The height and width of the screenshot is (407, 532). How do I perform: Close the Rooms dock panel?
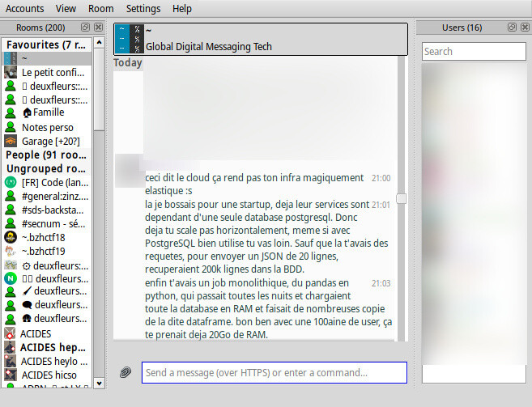[x=98, y=28]
